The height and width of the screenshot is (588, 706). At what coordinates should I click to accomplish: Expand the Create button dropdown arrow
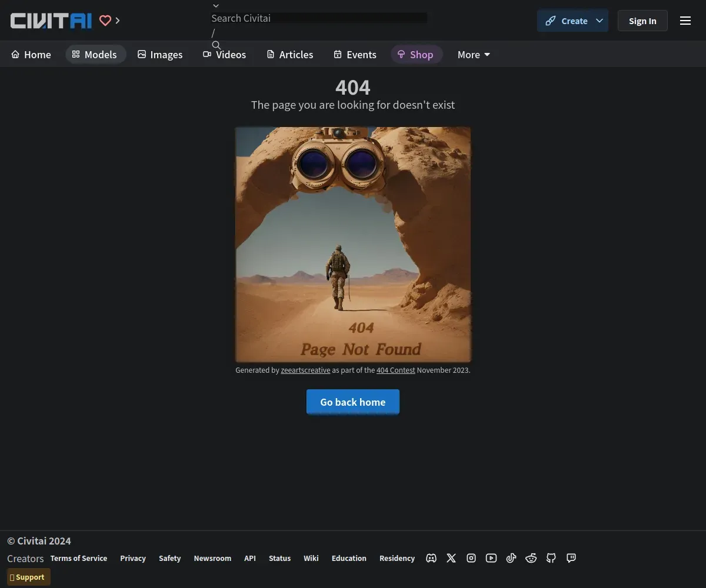coord(600,21)
